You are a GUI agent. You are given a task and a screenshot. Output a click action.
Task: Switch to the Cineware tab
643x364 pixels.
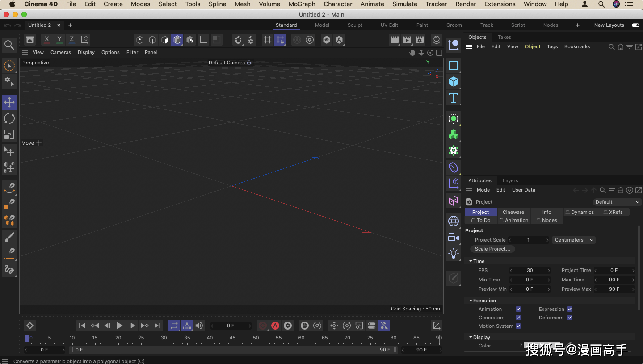pyautogui.click(x=513, y=212)
